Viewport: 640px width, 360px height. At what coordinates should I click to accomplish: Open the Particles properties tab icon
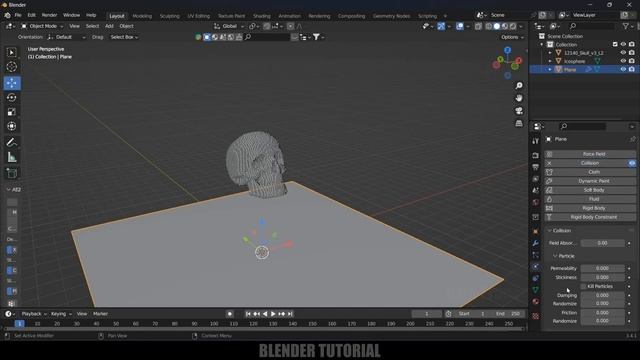(536, 255)
